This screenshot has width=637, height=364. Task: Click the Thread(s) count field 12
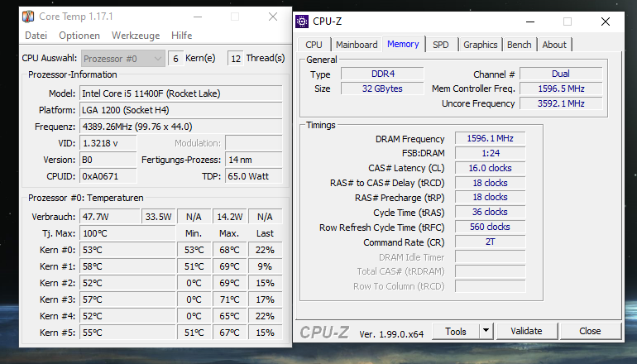click(x=236, y=59)
